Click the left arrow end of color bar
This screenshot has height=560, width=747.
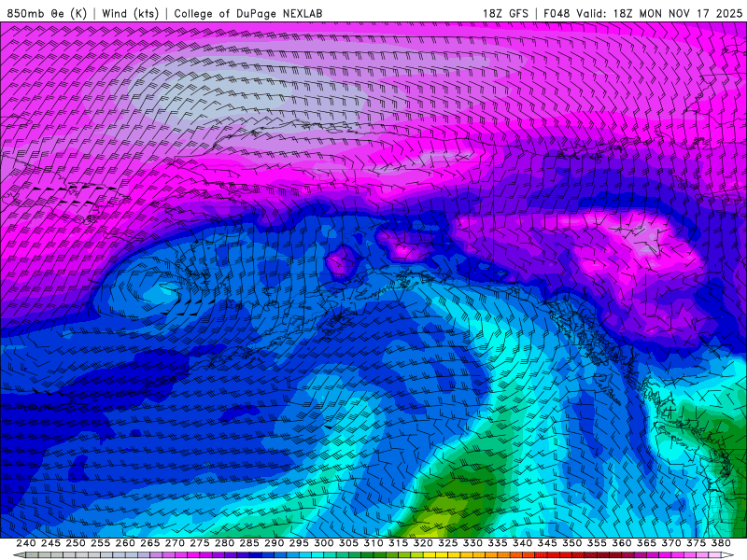click(19, 555)
